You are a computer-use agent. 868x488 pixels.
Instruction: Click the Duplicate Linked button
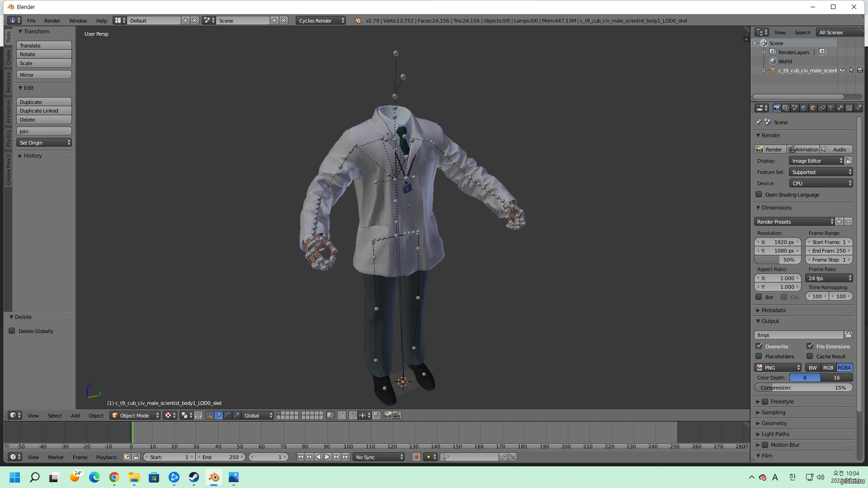44,111
